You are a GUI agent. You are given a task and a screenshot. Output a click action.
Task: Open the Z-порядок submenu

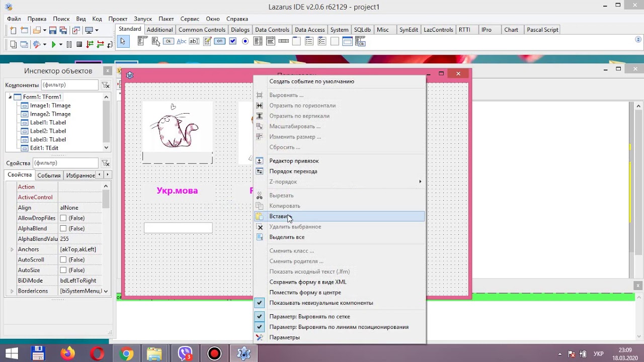pos(340,182)
